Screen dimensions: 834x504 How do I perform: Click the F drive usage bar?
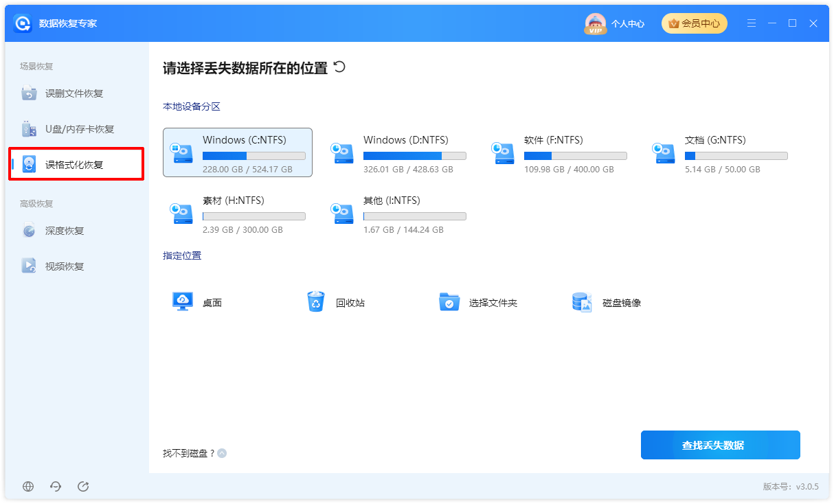[576, 156]
